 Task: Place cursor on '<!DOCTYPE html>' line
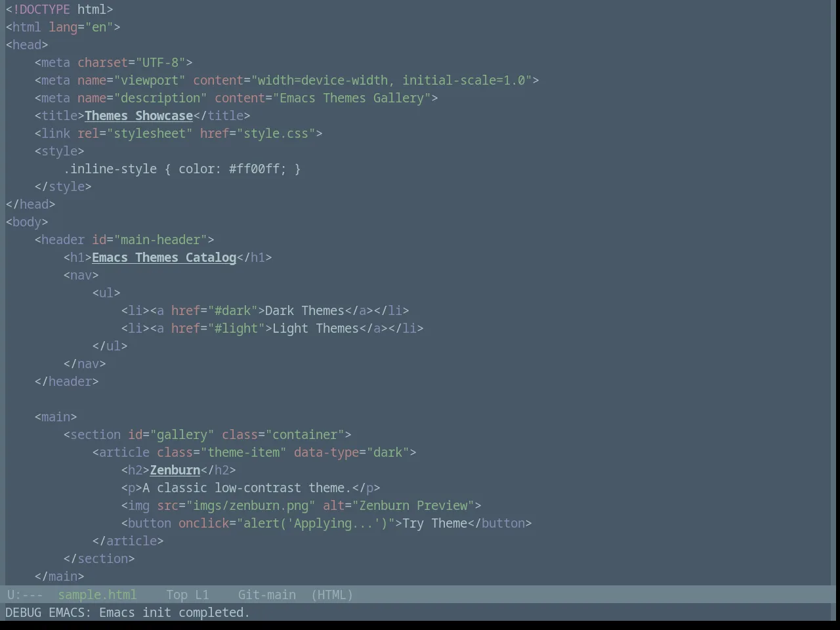(59, 9)
